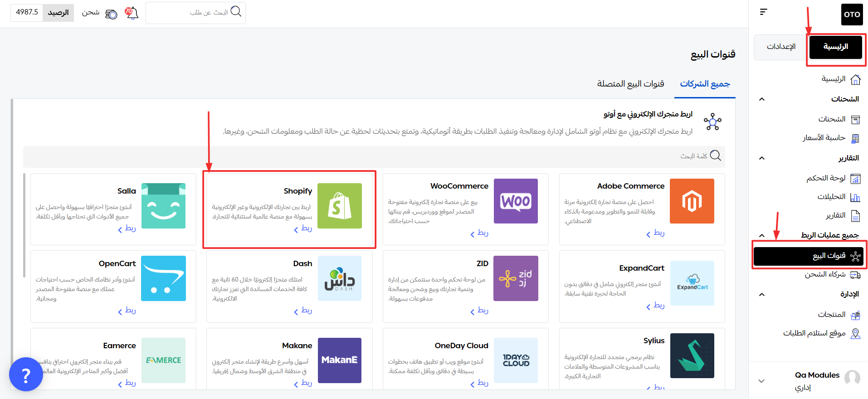Focus the كلمة البحث channel search field
Viewport: 868px width, 399px height.
pyautogui.click(x=374, y=156)
